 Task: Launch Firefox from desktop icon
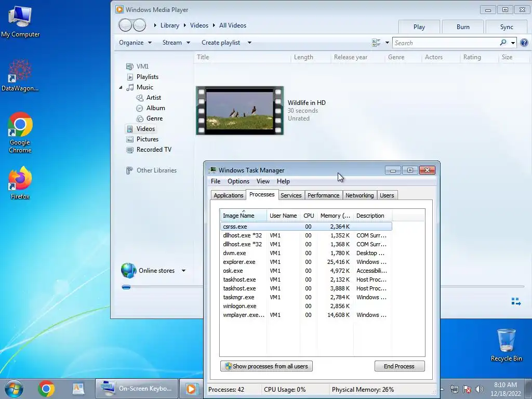[20, 182]
